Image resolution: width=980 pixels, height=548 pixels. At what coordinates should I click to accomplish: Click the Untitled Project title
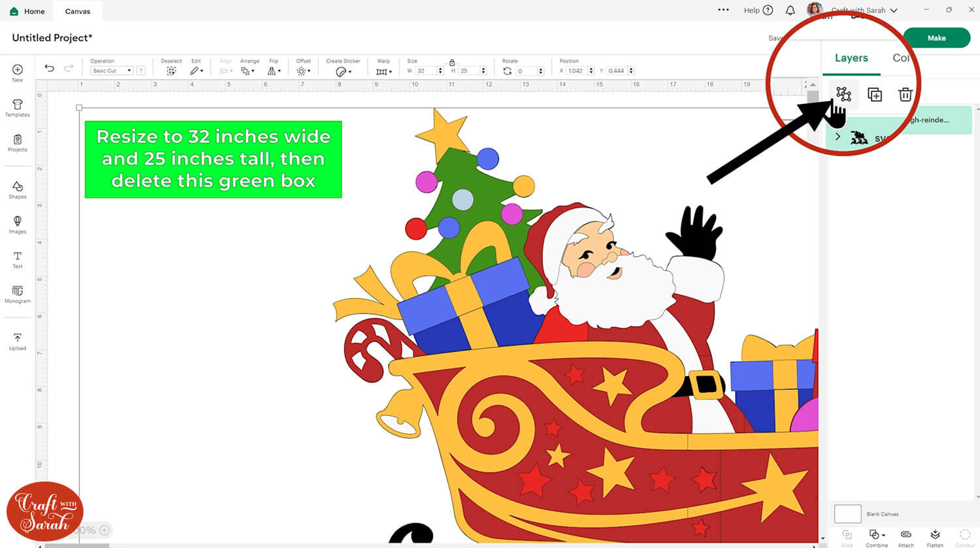pos(52,38)
